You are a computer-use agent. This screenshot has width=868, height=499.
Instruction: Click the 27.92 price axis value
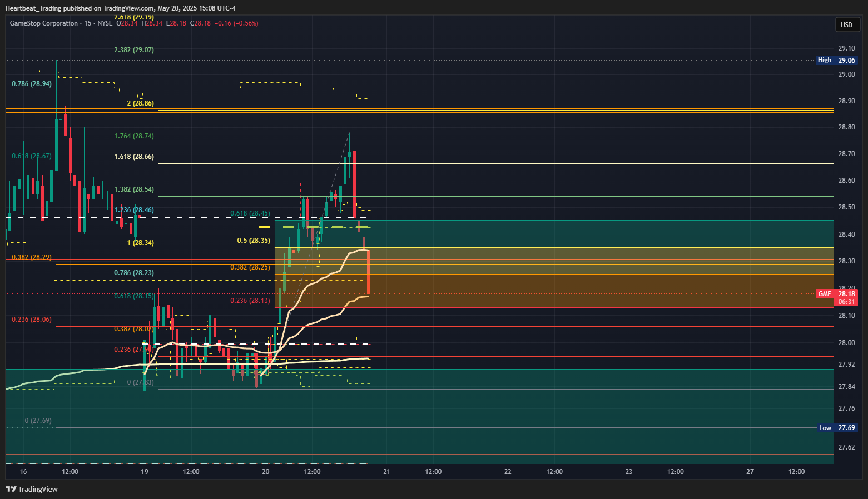(846, 365)
